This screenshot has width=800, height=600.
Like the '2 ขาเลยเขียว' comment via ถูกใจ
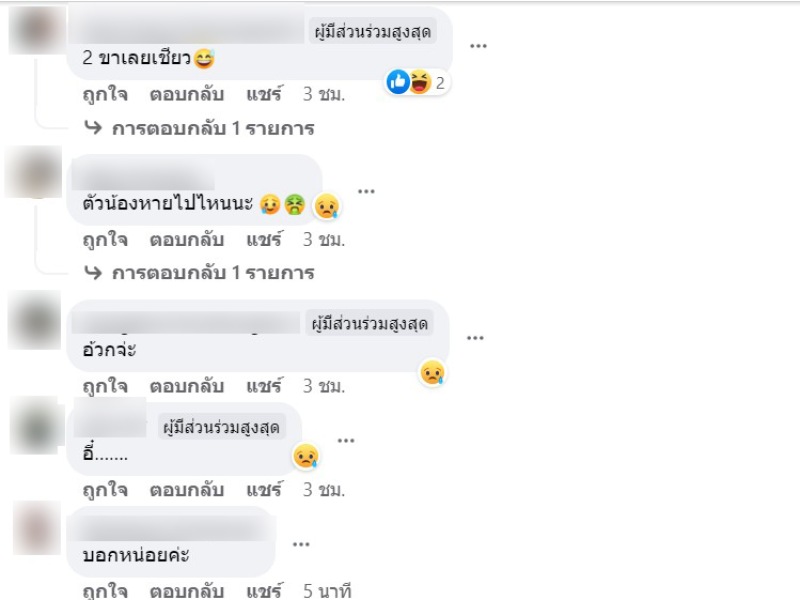pos(105,95)
